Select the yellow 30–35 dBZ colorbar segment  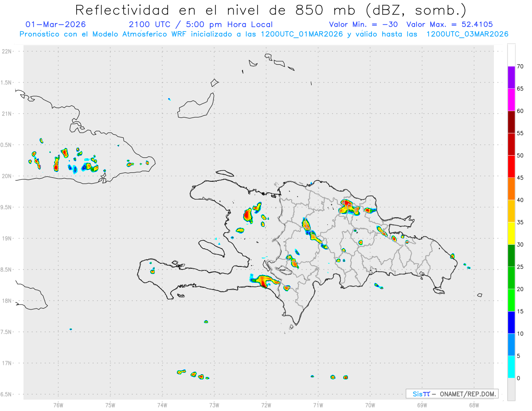pos(511,233)
